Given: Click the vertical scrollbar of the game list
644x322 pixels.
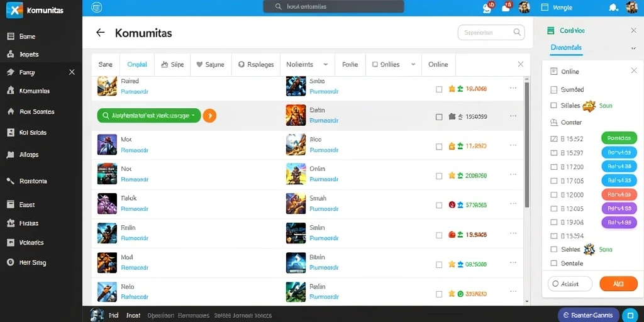Looking at the screenshot, I should pyautogui.click(x=527, y=144).
